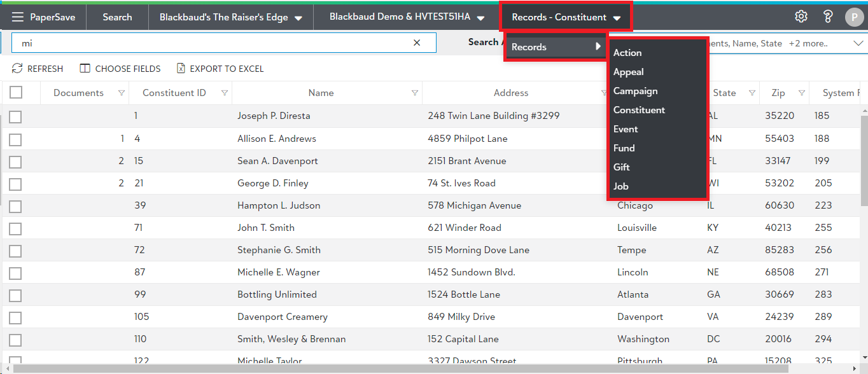This screenshot has height=374, width=868.
Task: Click the help question mark icon
Action: click(828, 17)
